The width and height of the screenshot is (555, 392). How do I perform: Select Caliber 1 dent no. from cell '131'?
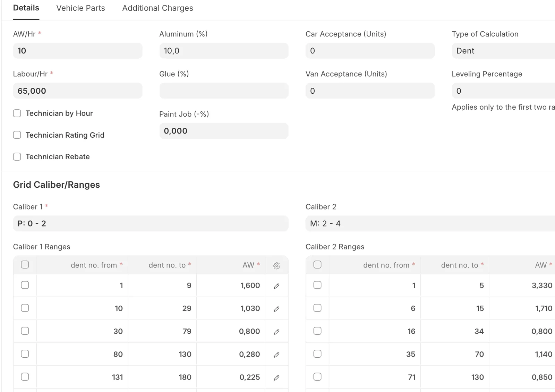(82, 377)
